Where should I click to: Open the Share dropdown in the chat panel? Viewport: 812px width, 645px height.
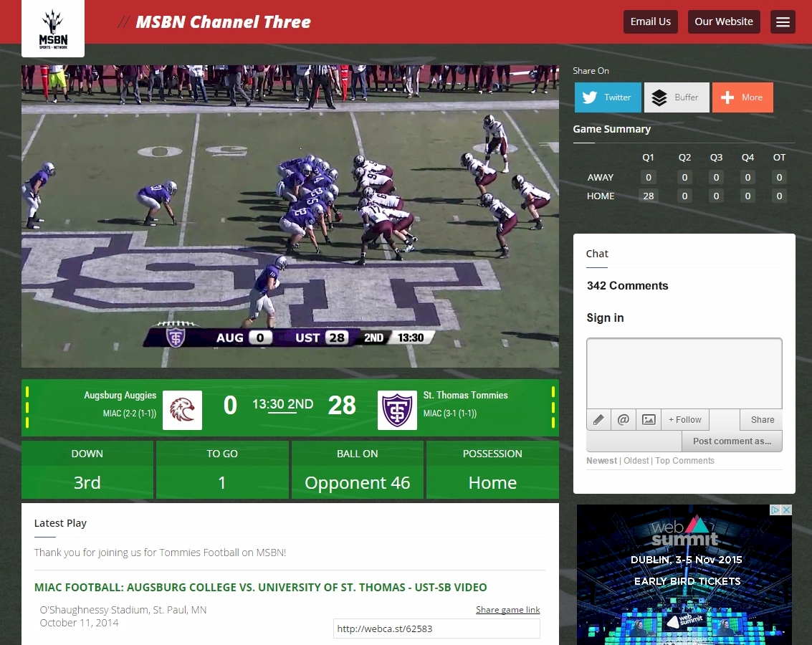click(761, 419)
